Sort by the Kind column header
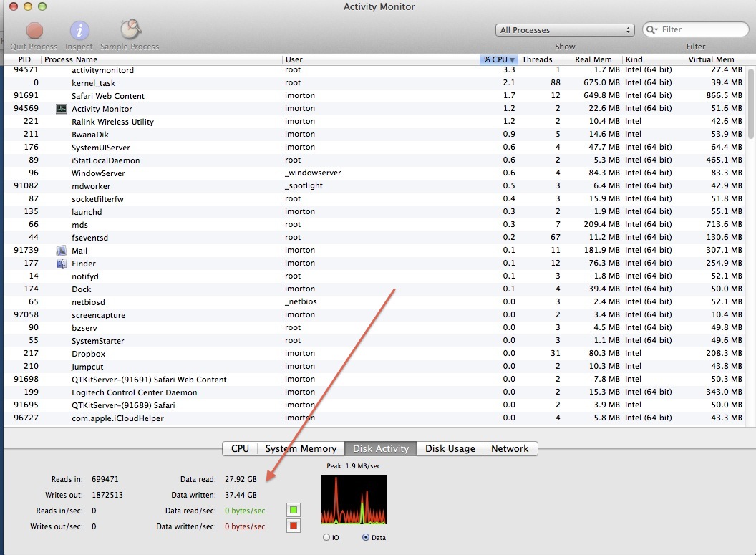The width and height of the screenshot is (756, 555). coord(652,59)
